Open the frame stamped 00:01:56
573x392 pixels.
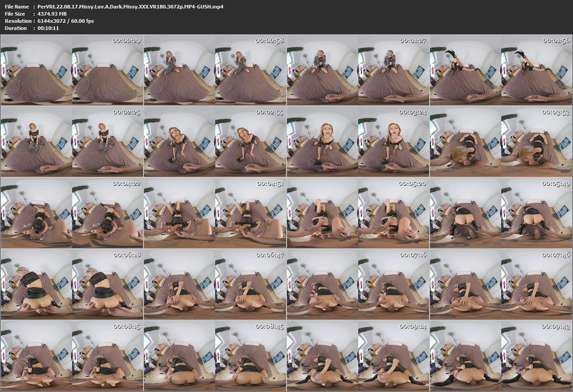tap(501, 70)
